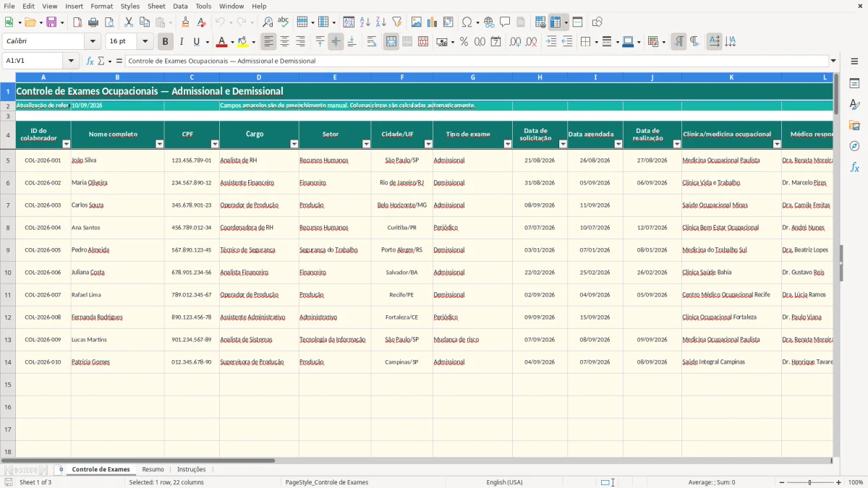Clear direct formatting
The width and height of the screenshot is (868, 488).
click(202, 22)
